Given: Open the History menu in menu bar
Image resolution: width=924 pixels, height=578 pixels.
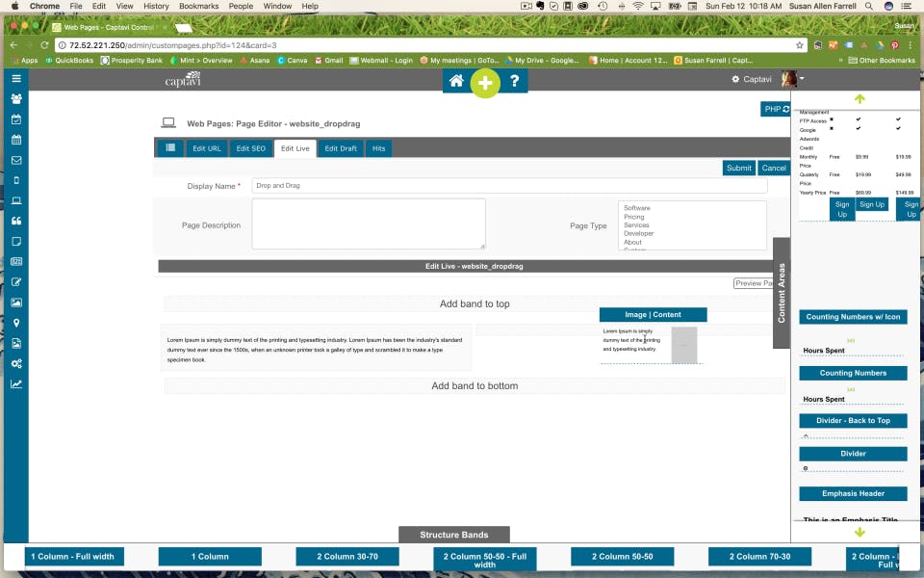Looking at the screenshot, I should (156, 6).
